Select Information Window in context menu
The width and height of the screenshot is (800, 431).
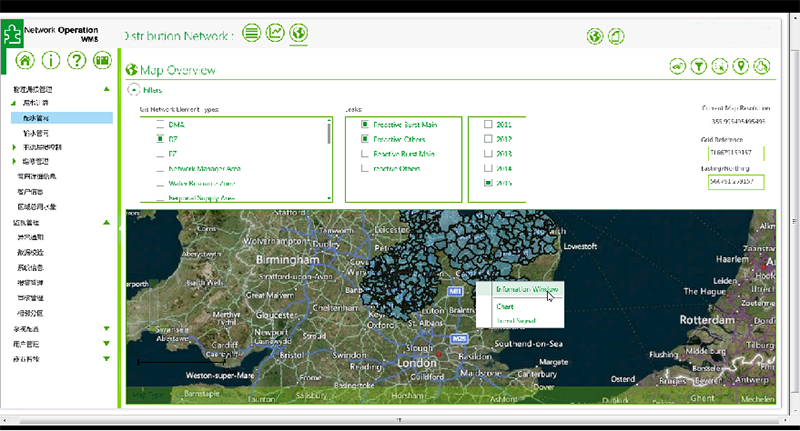point(527,288)
